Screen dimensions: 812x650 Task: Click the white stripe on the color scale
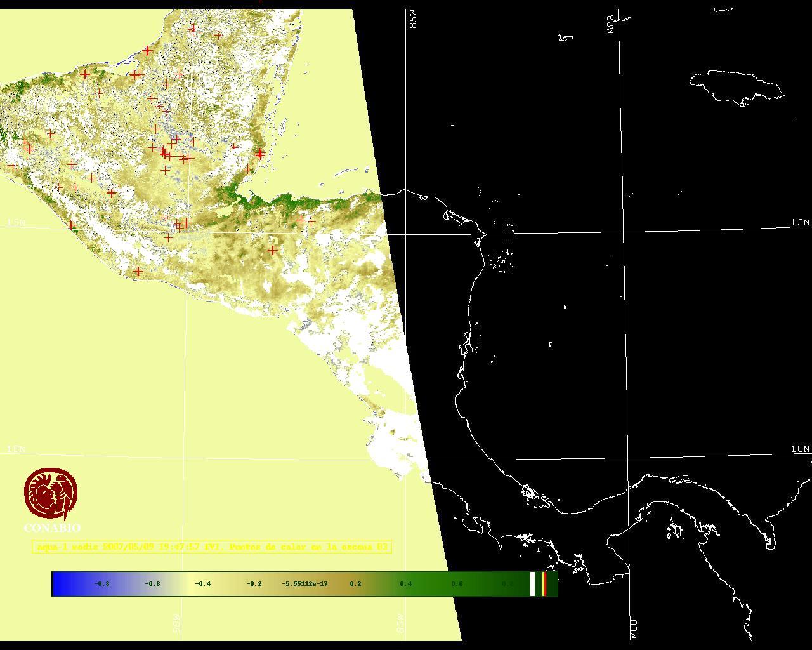click(532, 584)
